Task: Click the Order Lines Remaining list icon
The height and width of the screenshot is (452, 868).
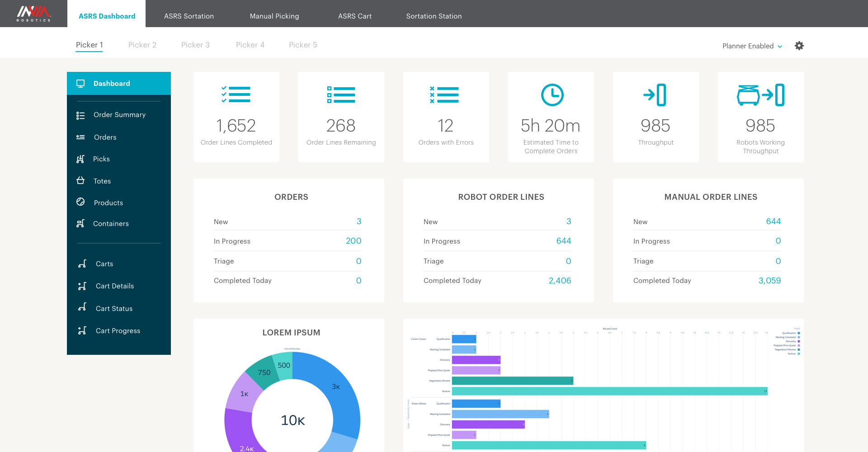Action: click(341, 95)
